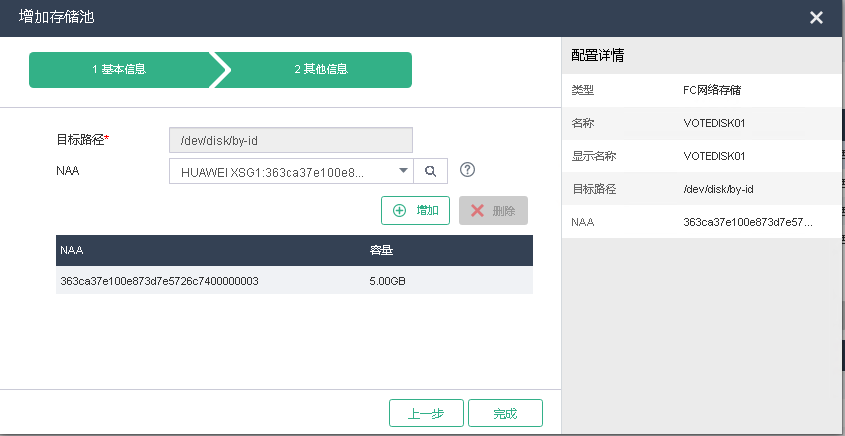Open the NAA help question mark

tap(467, 170)
